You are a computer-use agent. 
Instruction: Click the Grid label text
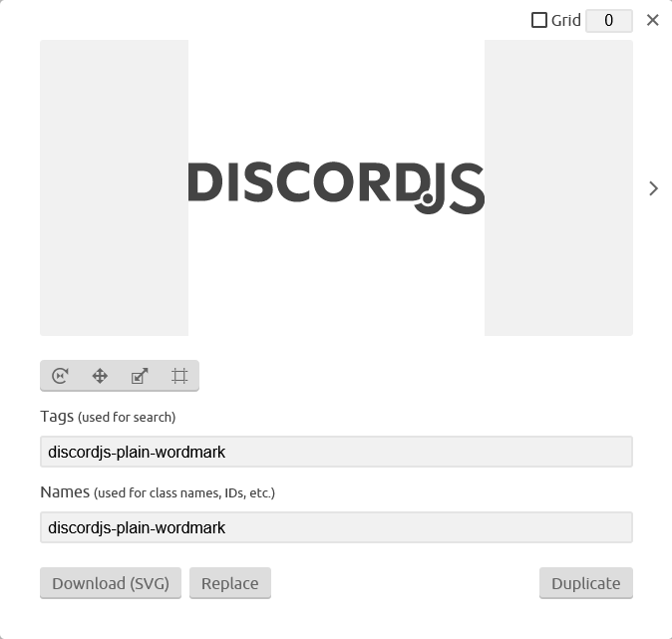(565, 20)
